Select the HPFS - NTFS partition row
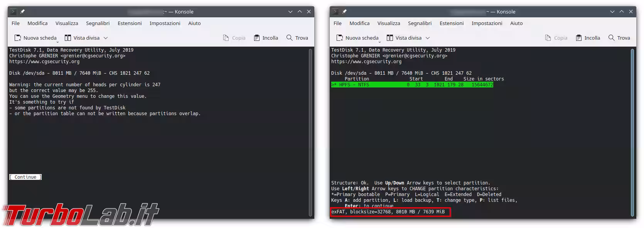This screenshot has width=644, height=228. [412, 85]
